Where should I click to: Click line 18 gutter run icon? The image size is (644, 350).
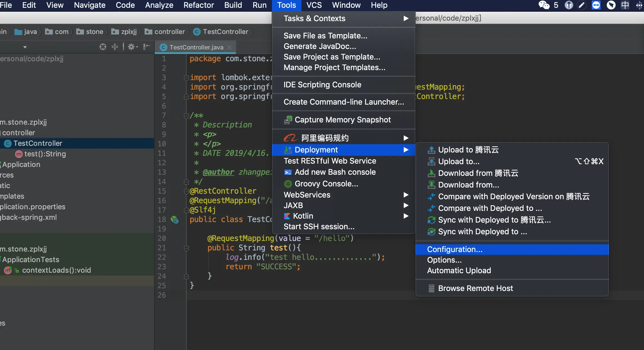coord(174,220)
